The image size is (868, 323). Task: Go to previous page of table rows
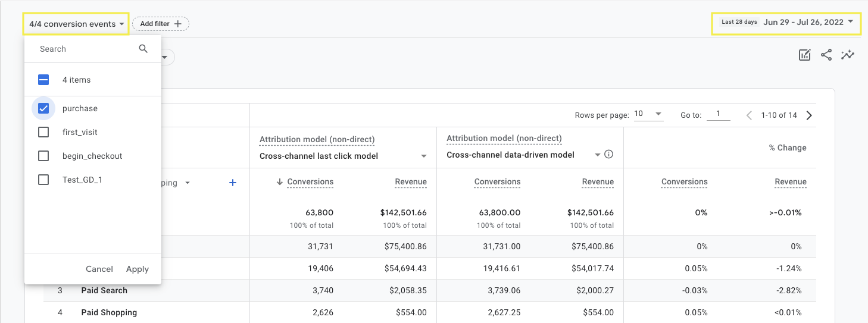[x=749, y=115]
